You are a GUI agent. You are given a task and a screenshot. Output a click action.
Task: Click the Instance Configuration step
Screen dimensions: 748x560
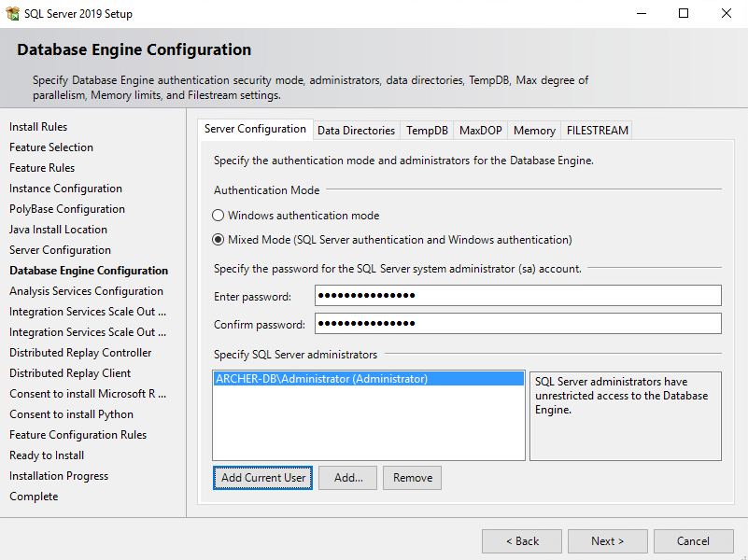point(65,189)
